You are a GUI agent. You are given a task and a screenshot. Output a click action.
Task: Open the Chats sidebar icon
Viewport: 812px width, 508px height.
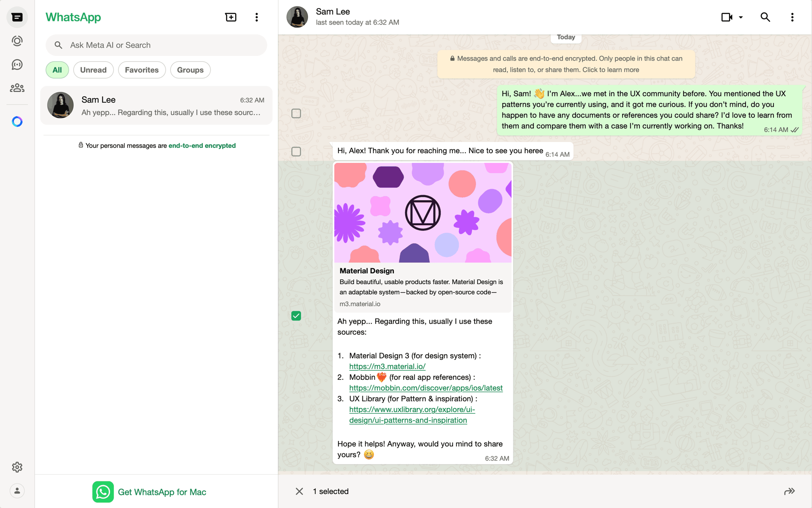(x=17, y=17)
